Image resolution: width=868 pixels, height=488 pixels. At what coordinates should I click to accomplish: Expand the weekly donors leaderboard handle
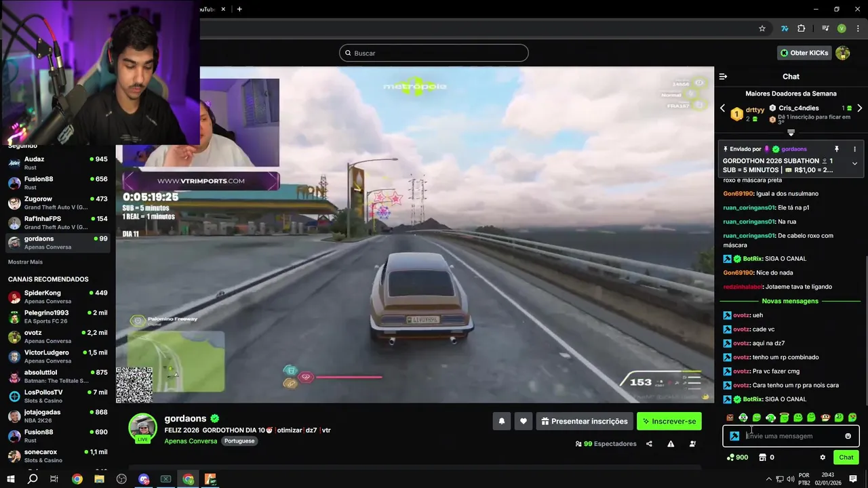click(x=791, y=133)
